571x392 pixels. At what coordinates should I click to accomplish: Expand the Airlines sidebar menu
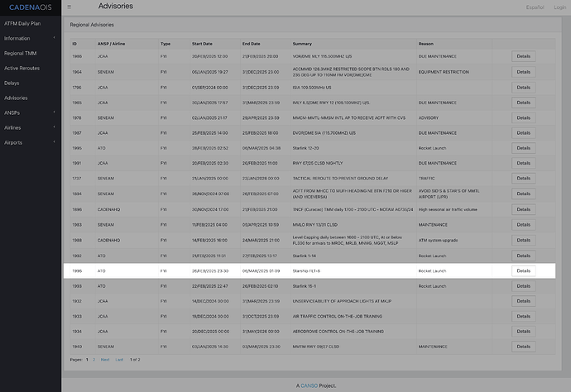(x=31, y=127)
